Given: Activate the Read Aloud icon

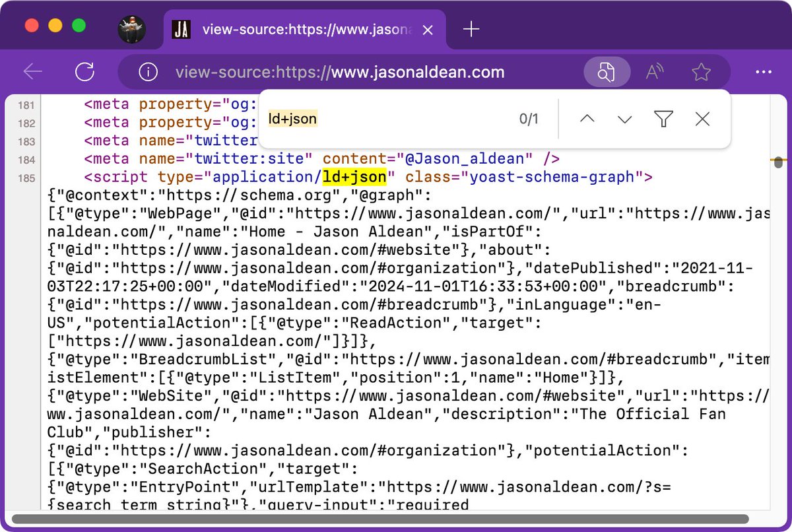Looking at the screenshot, I should (654, 72).
